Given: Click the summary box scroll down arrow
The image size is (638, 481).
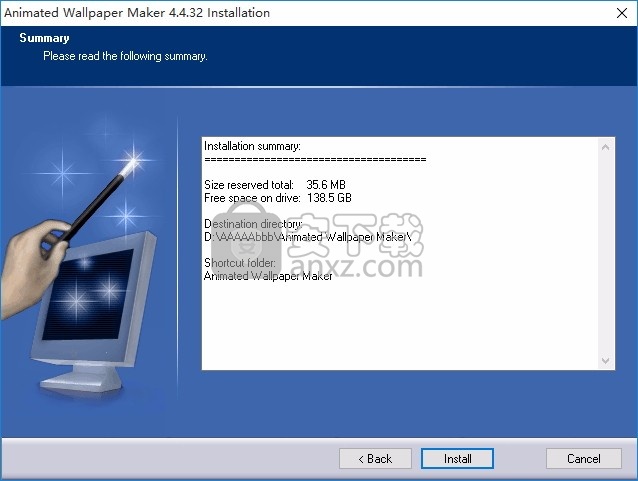Looking at the screenshot, I should (606, 360).
